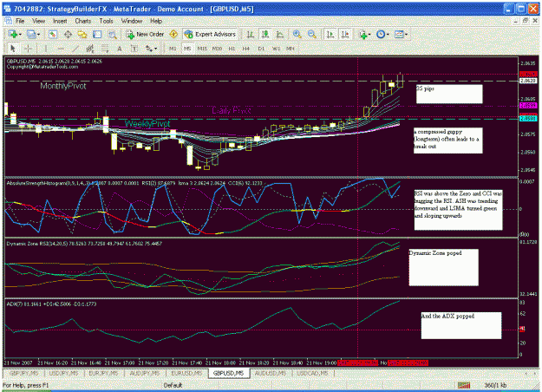Expand the New Chart dropdown arrow
The height and width of the screenshot is (392, 542).
point(20,34)
